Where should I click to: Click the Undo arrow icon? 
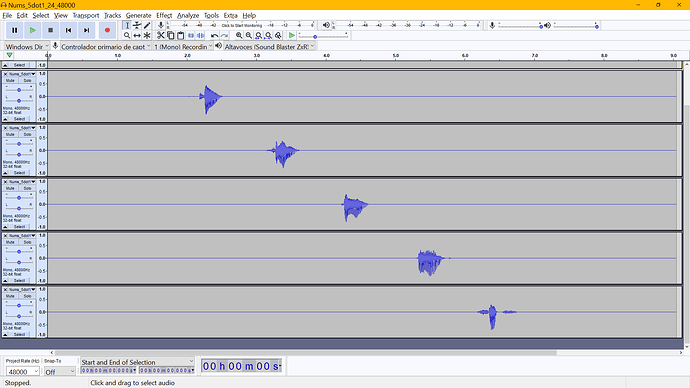(x=214, y=36)
